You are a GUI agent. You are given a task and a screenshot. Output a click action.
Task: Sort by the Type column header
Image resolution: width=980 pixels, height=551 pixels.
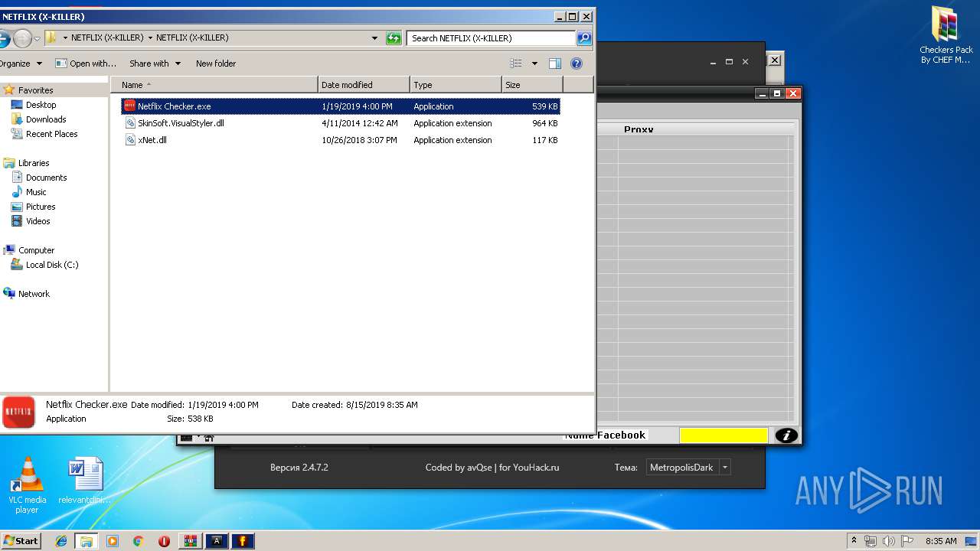click(456, 85)
